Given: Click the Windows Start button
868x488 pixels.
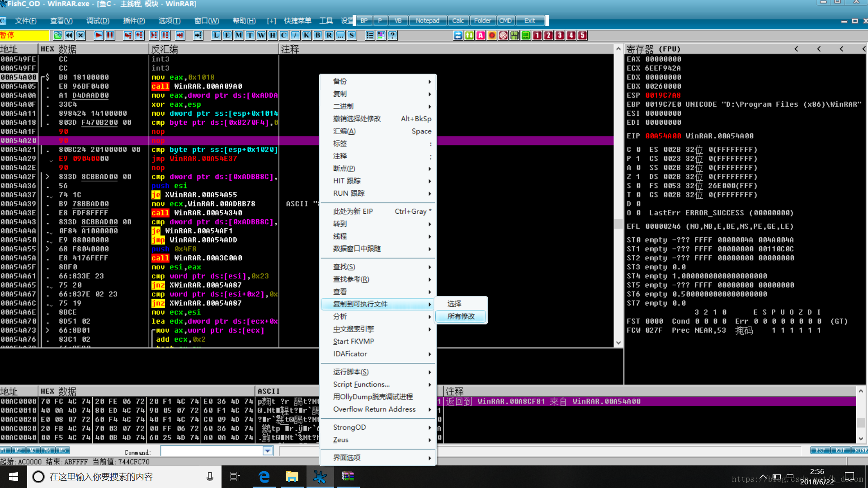Looking at the screenshot, I should click(14, 477).
